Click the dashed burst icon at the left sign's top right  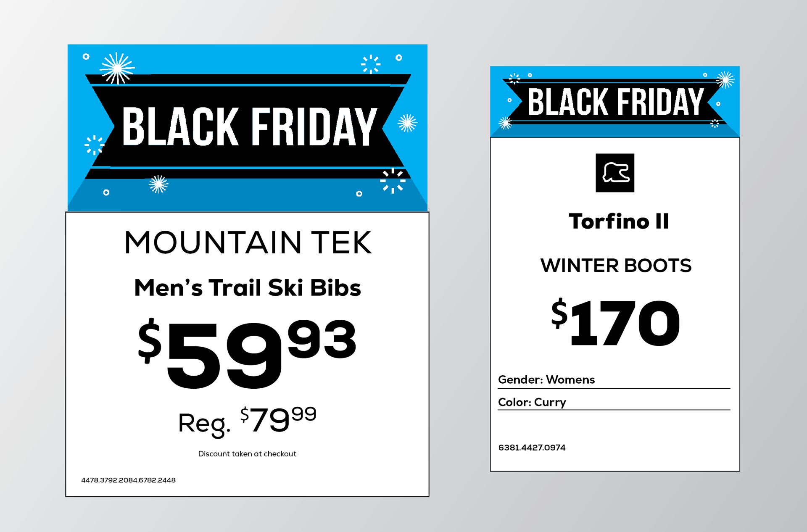pyautogui.click(x=371, y=64)
